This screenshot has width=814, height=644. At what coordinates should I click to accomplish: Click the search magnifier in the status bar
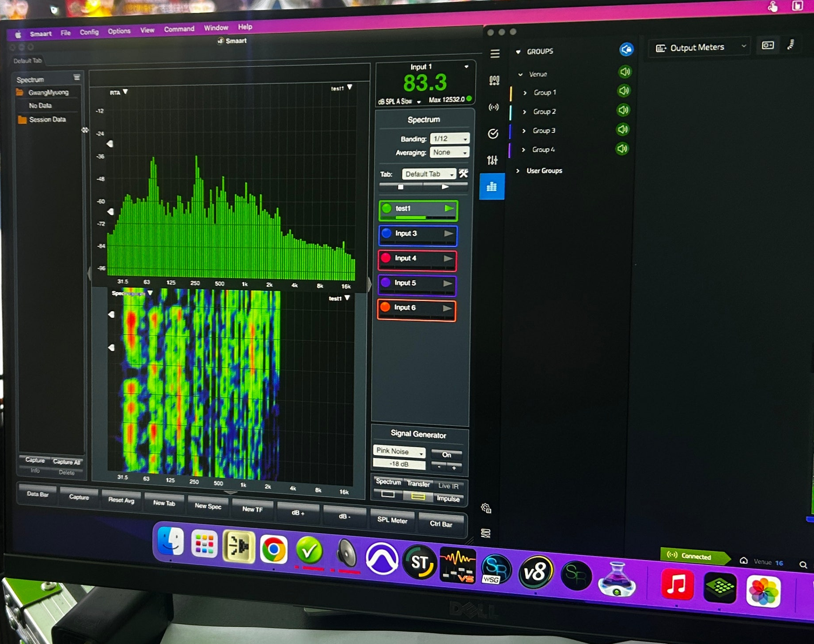[x=803, y=565]
